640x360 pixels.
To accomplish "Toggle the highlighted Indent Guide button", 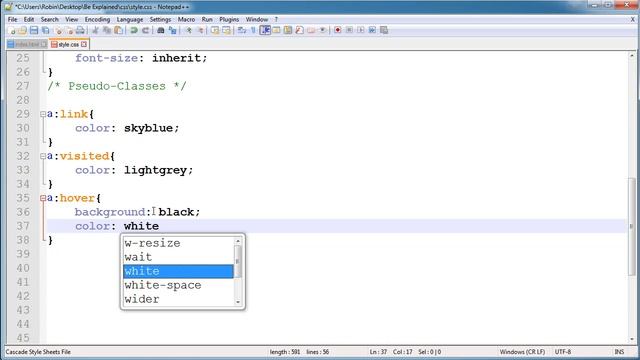I will [x=265, y=30].
